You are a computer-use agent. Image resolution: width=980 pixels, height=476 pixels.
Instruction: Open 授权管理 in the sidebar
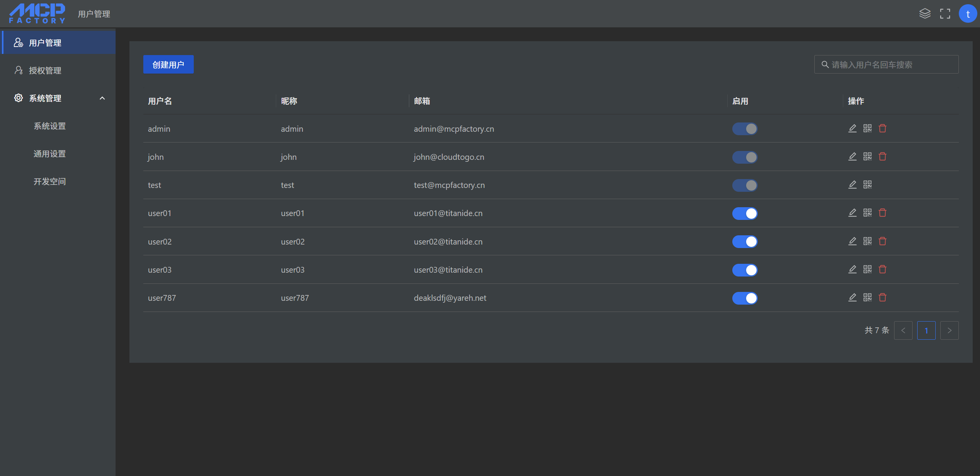[x=45, y=70]
